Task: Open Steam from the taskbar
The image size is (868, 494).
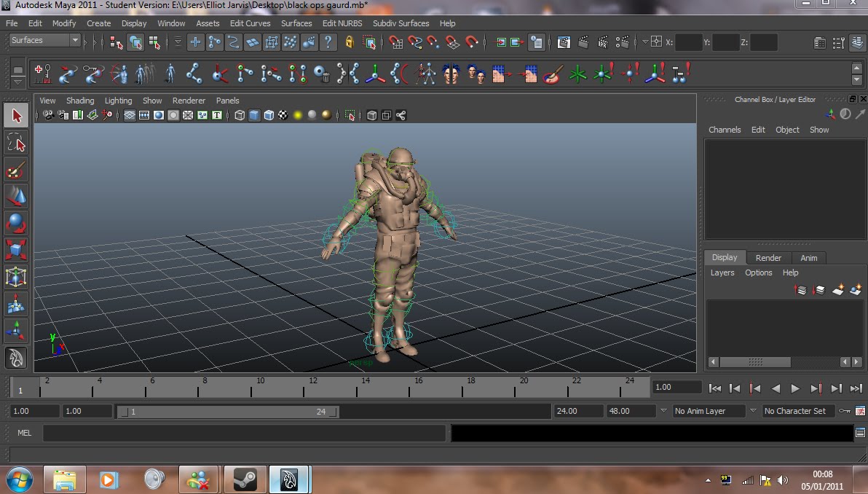Action: click(245, 479)
